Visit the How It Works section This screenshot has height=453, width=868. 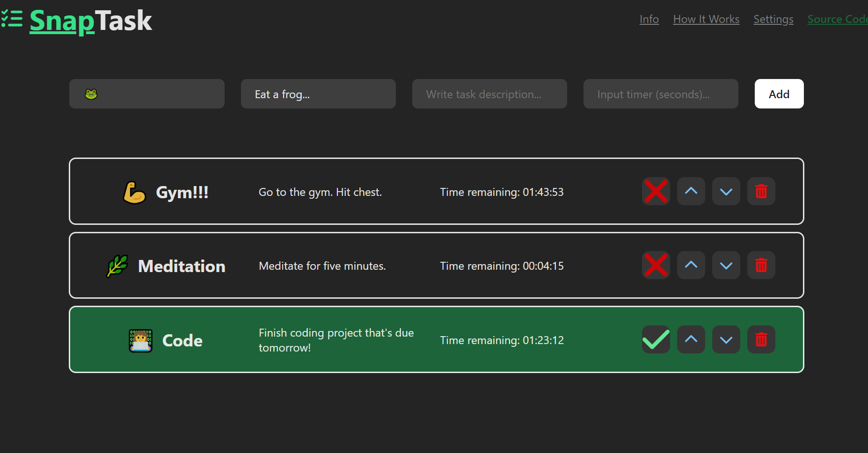pos(706,19)
